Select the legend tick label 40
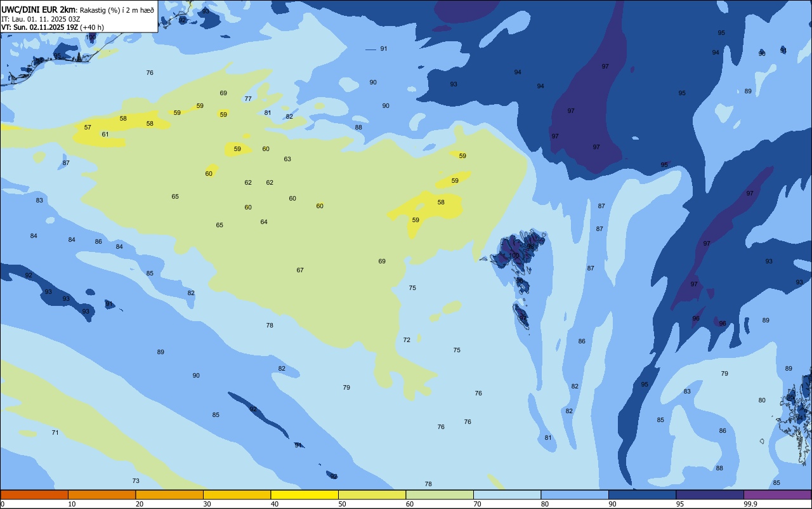This screenshot has width=812, height=509. pyautogui.click(x=275, y=504)
